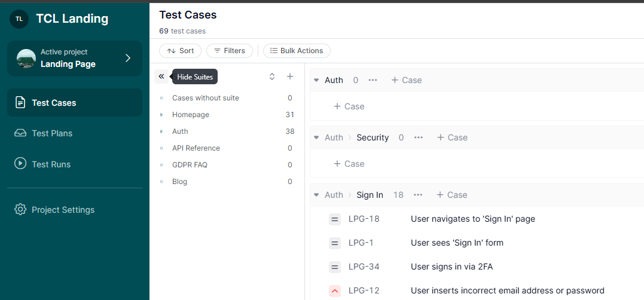644x300 pixels.
Task: Select Cases without suite in the tree
Action: [x=205, y=98]
